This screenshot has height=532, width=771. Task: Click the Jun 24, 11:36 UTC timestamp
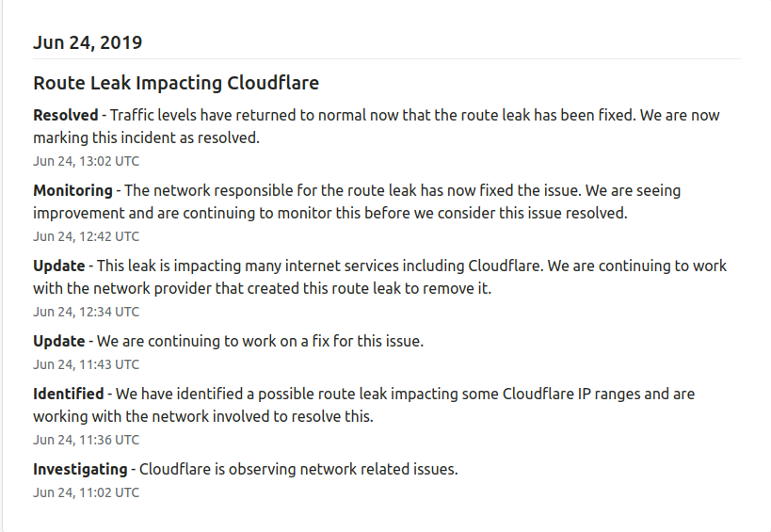pos(86,440)
